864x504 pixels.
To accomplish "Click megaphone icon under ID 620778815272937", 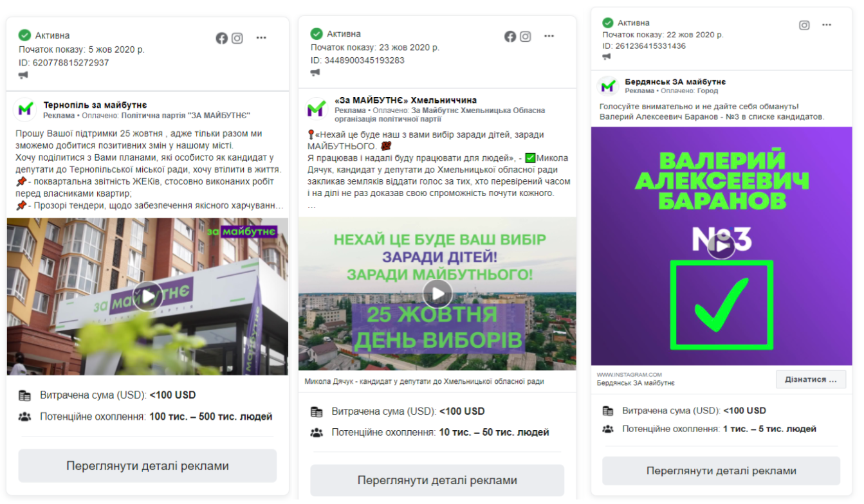I will click(24, 75).
